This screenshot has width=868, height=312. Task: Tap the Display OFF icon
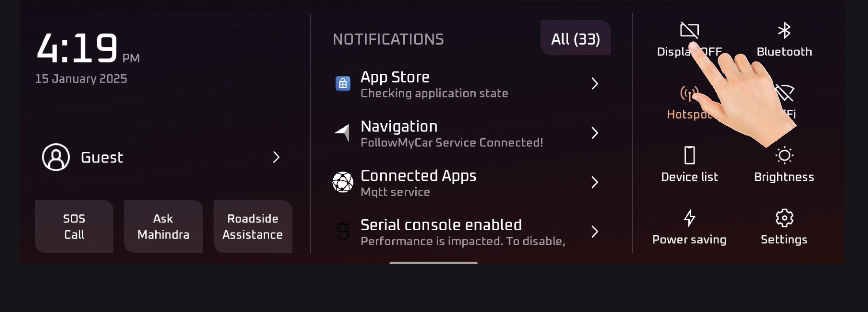pyautogui.click(x=689, y=30)
